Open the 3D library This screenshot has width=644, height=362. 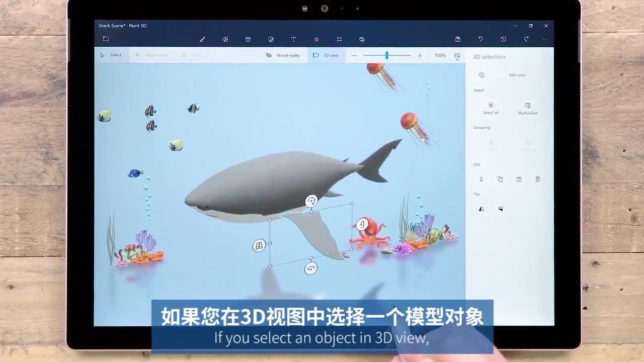[x=361, y=39]
